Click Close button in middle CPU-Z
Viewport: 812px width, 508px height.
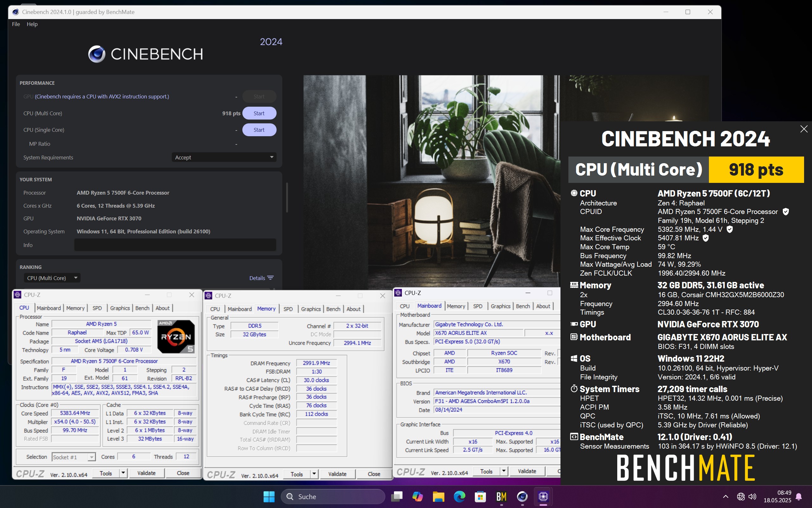[x=374, y=474]
